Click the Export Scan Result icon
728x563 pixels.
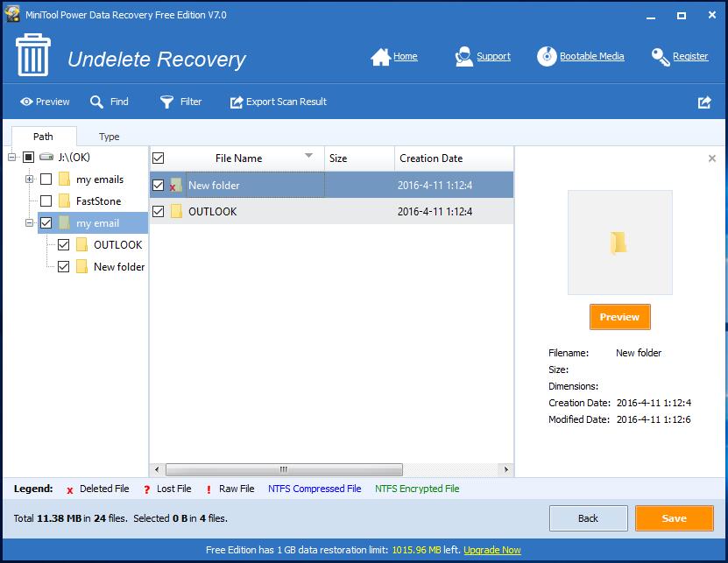(237, 102)
